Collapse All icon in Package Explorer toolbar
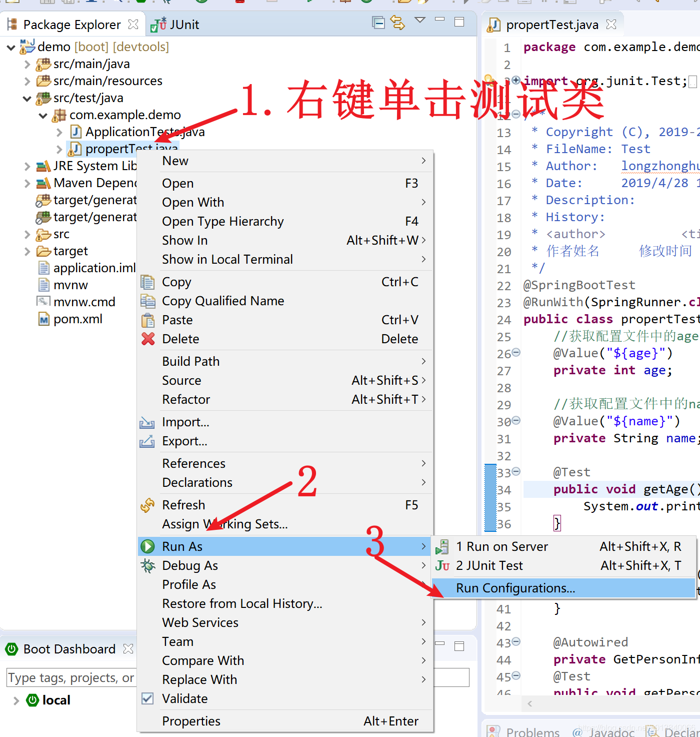 coord(378,23)
